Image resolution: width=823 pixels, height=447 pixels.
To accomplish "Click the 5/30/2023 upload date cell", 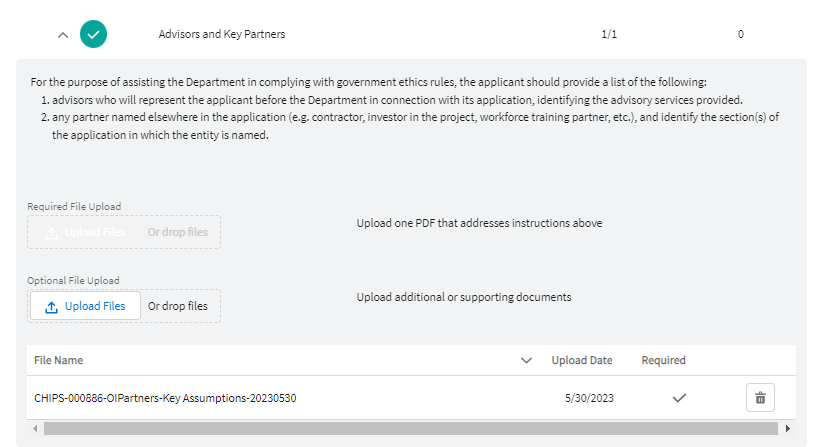I will 588,398.
